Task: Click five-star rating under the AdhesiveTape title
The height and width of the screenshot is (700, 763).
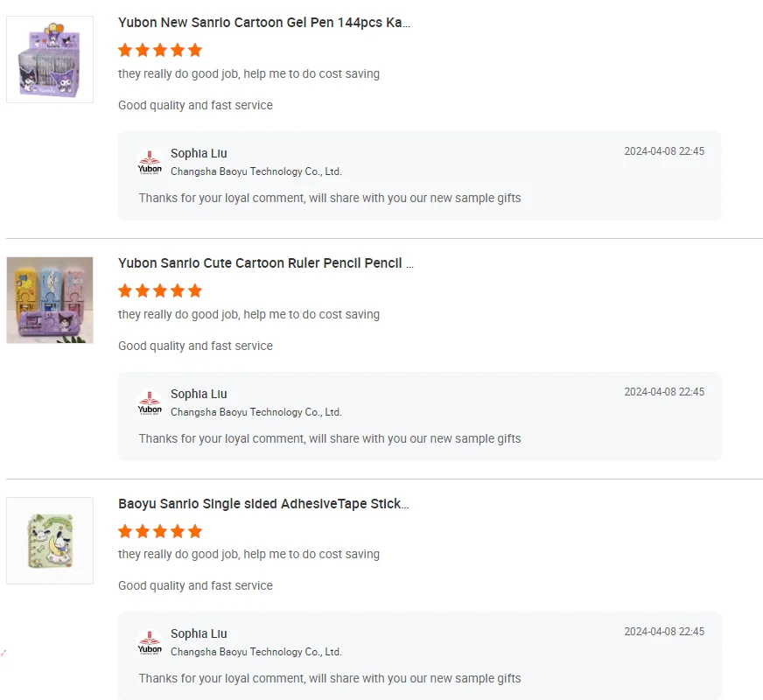Action: 160,531
